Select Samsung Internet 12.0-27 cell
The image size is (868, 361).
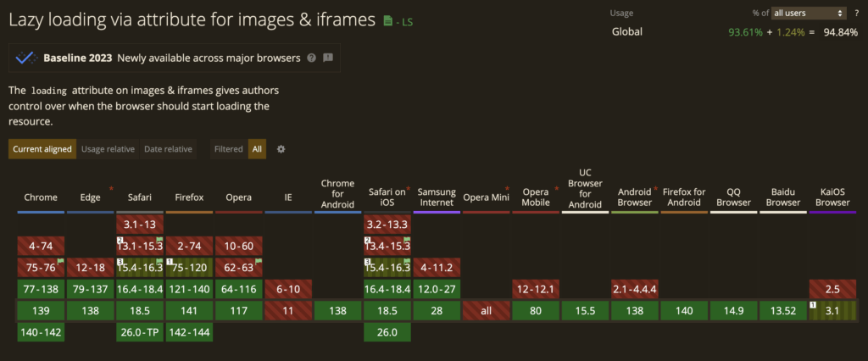pyautogui.click(x=437, y=288)
